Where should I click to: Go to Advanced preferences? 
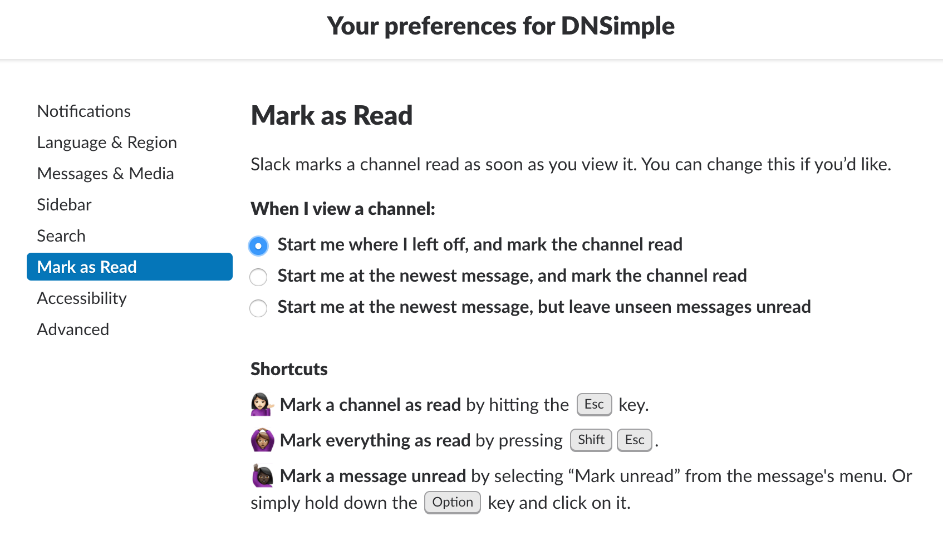tap(73, 330)
